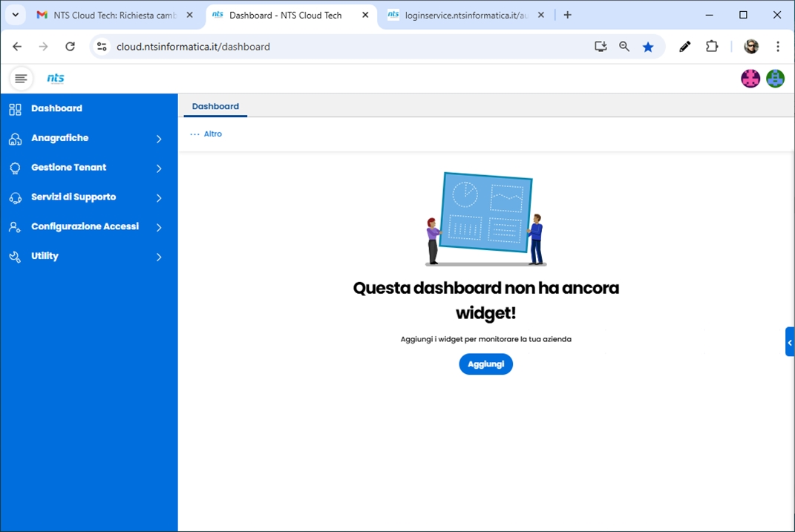
Task: Select the Servizi di Supporto menu label
Action: click(x=73, y=197)
